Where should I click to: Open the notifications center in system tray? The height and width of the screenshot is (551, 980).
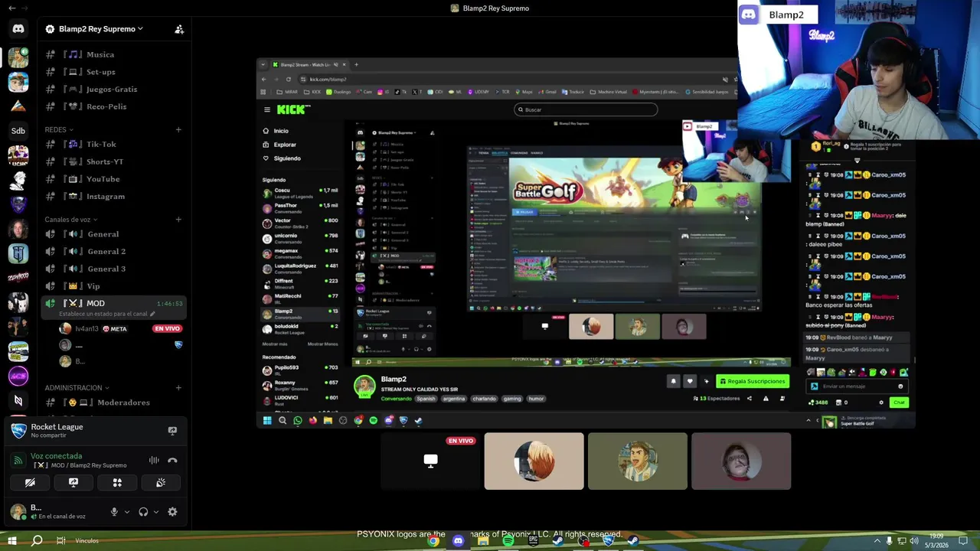(x=964, y=541)
